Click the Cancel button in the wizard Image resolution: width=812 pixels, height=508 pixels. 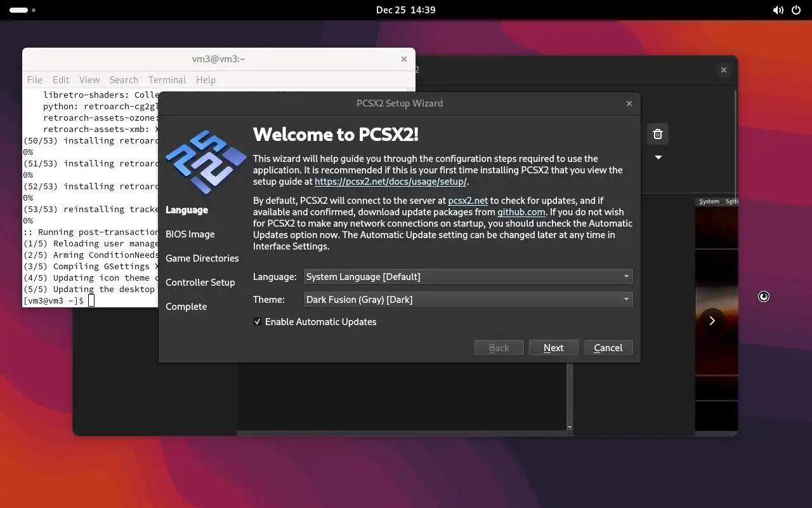(608, 348)
